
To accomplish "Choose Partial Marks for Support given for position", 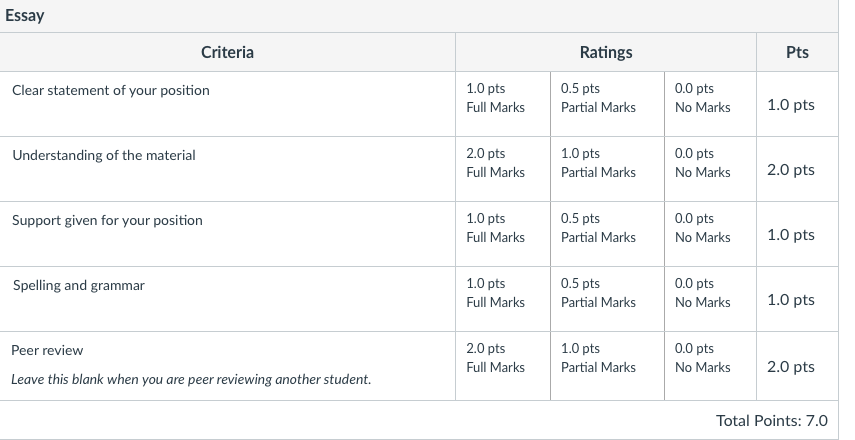I will pos(607,233).
